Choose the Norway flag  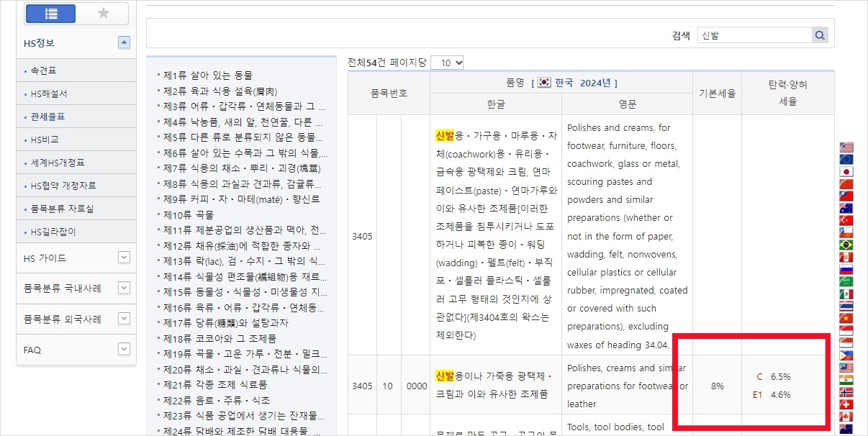(x=846, y=391)
